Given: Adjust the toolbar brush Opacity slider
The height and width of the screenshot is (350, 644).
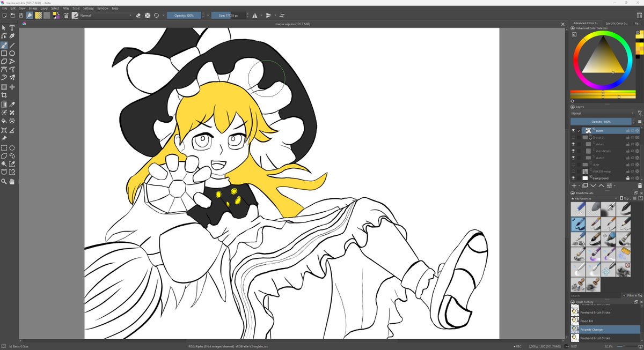Looking at the screenshot, I should pos(184,16).
